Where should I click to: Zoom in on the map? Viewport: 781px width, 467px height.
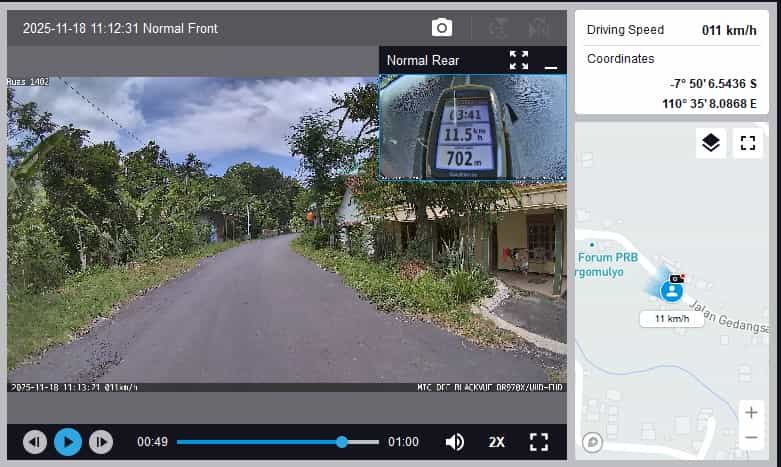[750, 412]
